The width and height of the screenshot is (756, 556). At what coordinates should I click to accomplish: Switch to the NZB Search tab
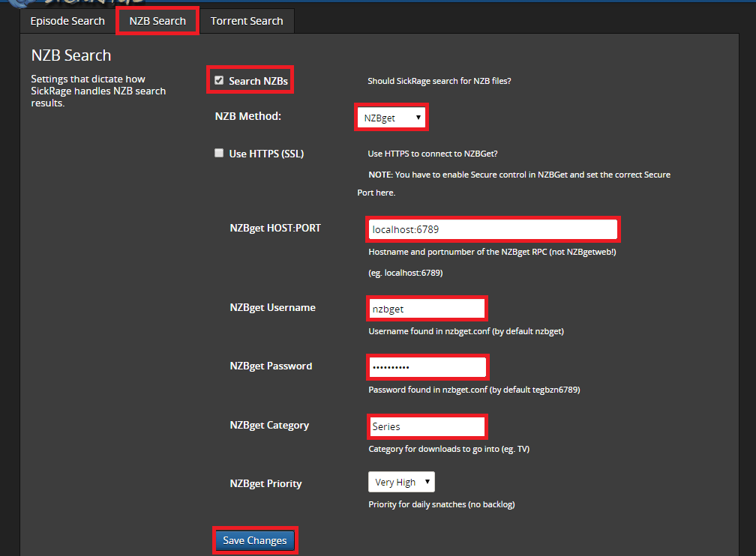tap(157, 21)
